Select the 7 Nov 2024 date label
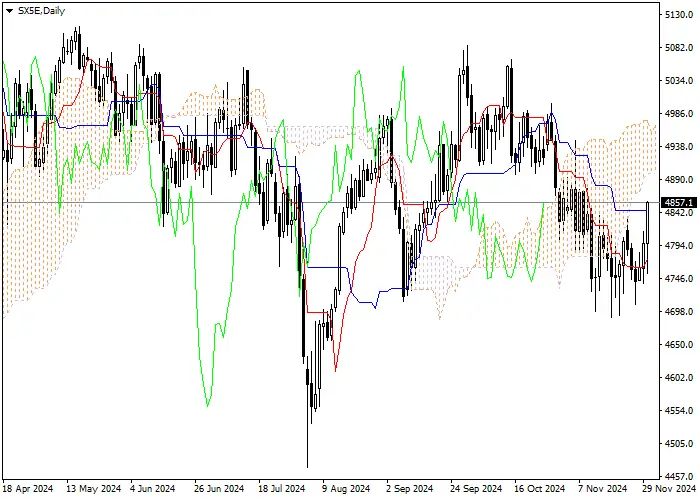 point(603,489)
